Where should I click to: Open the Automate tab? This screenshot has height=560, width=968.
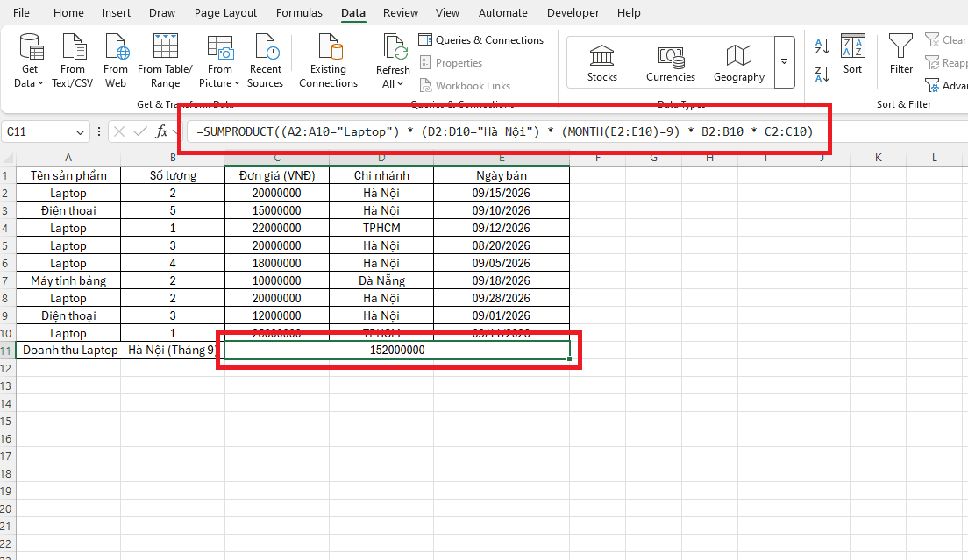502,12
